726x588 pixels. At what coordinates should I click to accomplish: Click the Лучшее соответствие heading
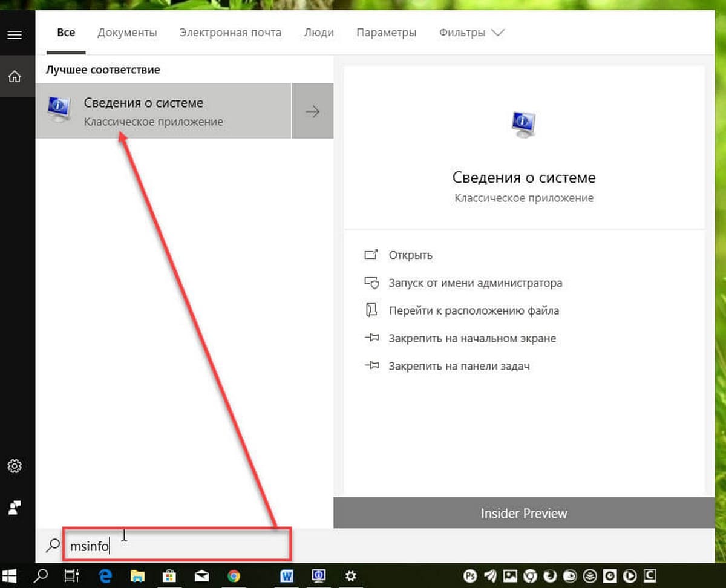pyautogui.click(x=103, y=70)
